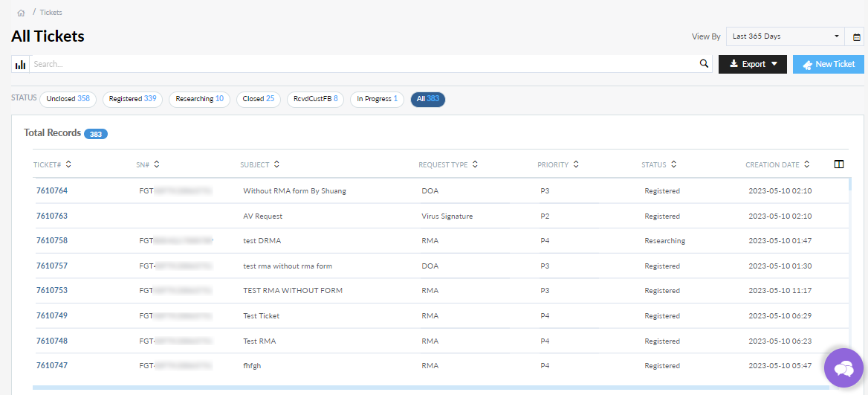Image resolution: width=868 pixels, height=395 pixels.
Task: Open ticket 7610757
Action: coord(51,266)
